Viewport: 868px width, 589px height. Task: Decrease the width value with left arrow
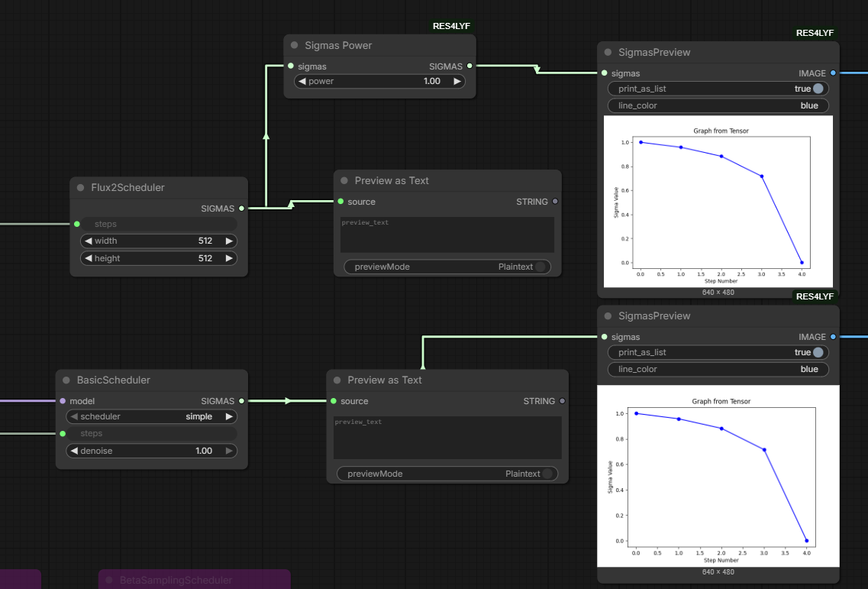88,241
